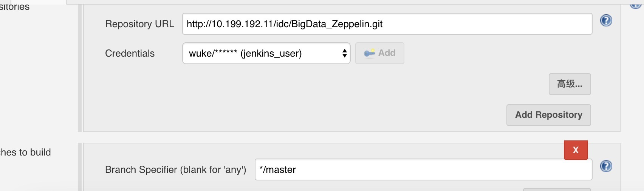Open help for Branch Specifier field
The height and width of the screenshot is (191, 644).
pos(606,166)
